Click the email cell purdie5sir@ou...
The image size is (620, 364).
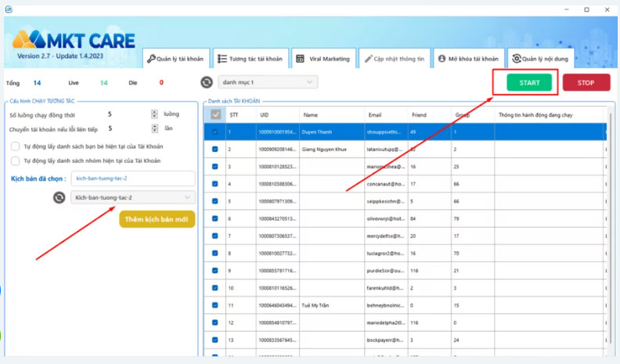pos(386,270)
